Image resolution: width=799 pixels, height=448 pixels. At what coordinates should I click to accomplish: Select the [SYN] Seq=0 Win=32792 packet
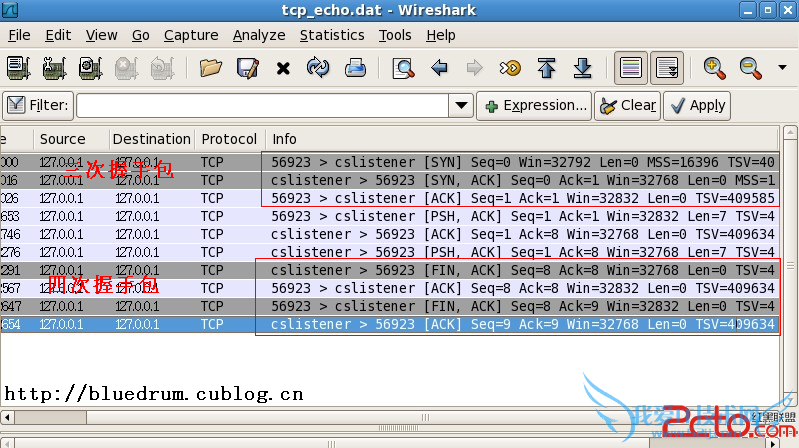click(390, 162)
